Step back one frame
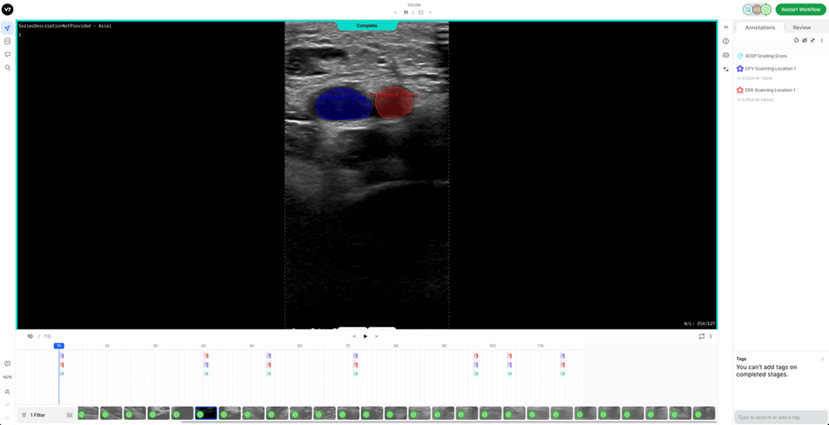 click(x=354, y=336)
